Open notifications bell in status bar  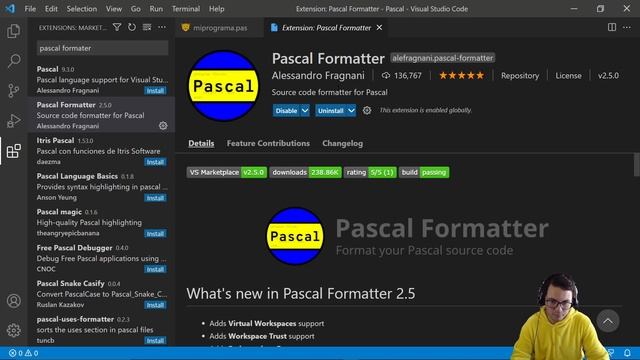[627, 353]
